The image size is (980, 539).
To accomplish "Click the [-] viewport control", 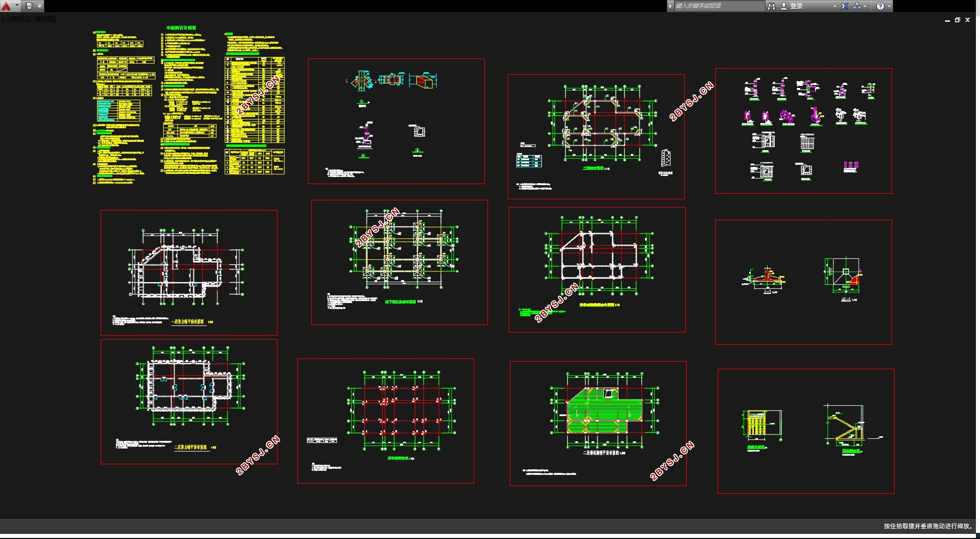I will point(6,19).
